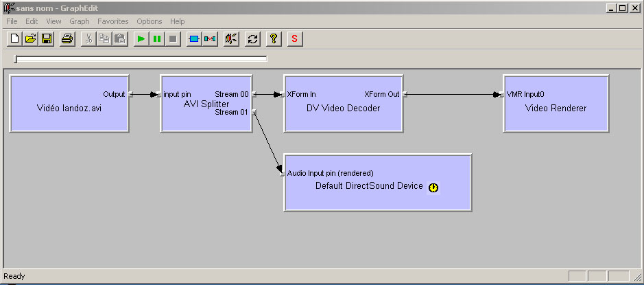This screenshot has height=285, width=644.
Task: Click the seek bar slider thumb
Action: (x=15, y=59)
